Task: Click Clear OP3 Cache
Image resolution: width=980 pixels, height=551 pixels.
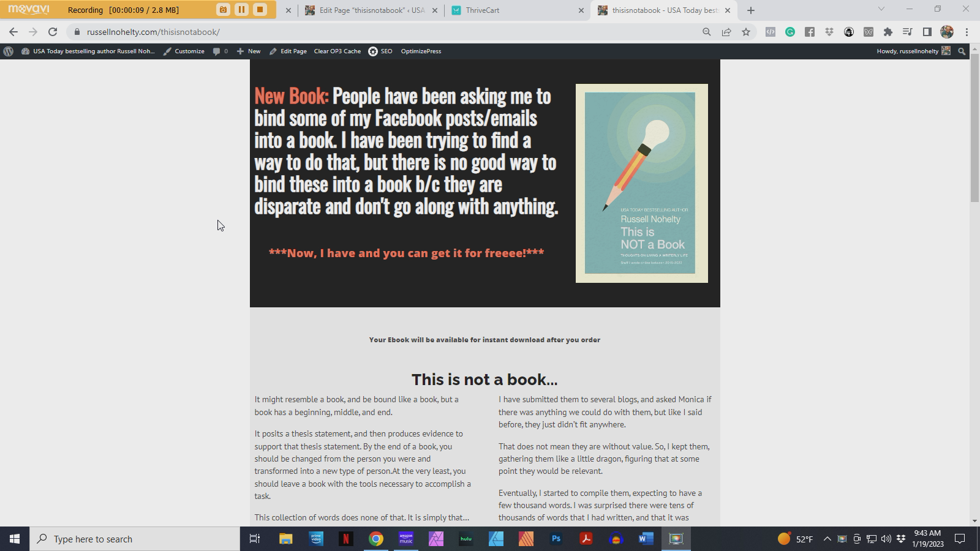Action: click(337, 51)
